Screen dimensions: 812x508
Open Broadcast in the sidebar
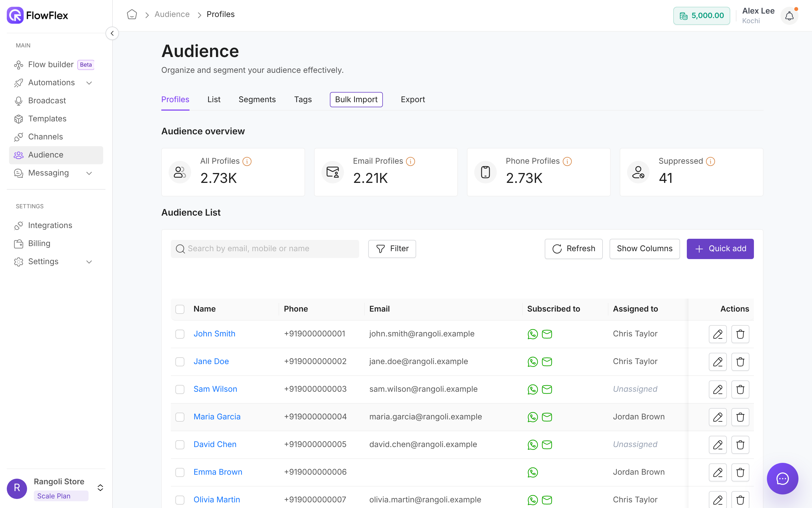pyautogui.click(x=56, y=101)
